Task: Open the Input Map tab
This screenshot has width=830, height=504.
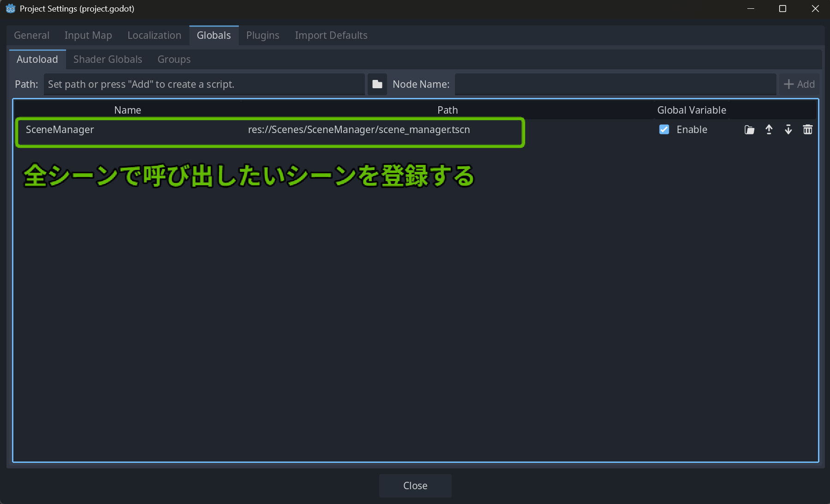Action: click(88, 36)
